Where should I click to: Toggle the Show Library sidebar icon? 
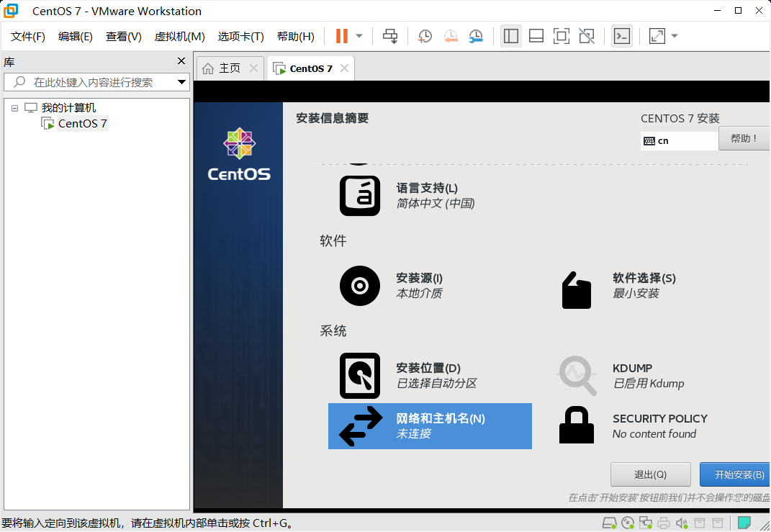(x=511, y=36)
